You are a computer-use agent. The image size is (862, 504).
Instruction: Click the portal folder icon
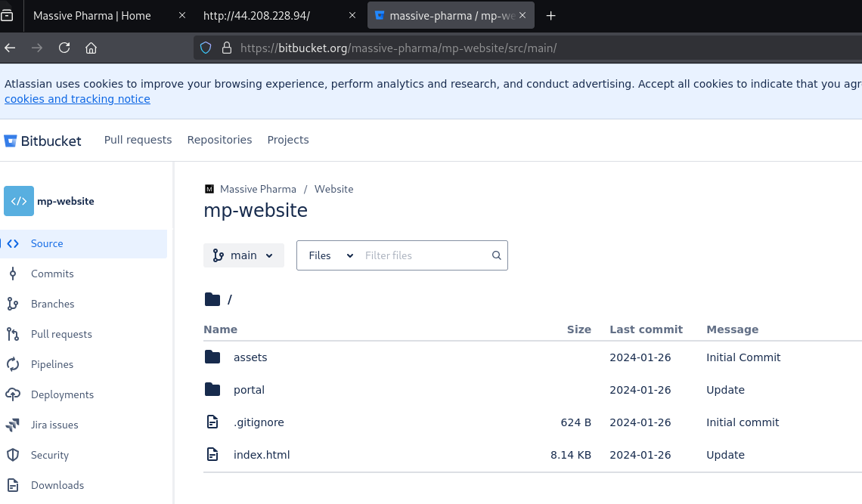(212, 390)
